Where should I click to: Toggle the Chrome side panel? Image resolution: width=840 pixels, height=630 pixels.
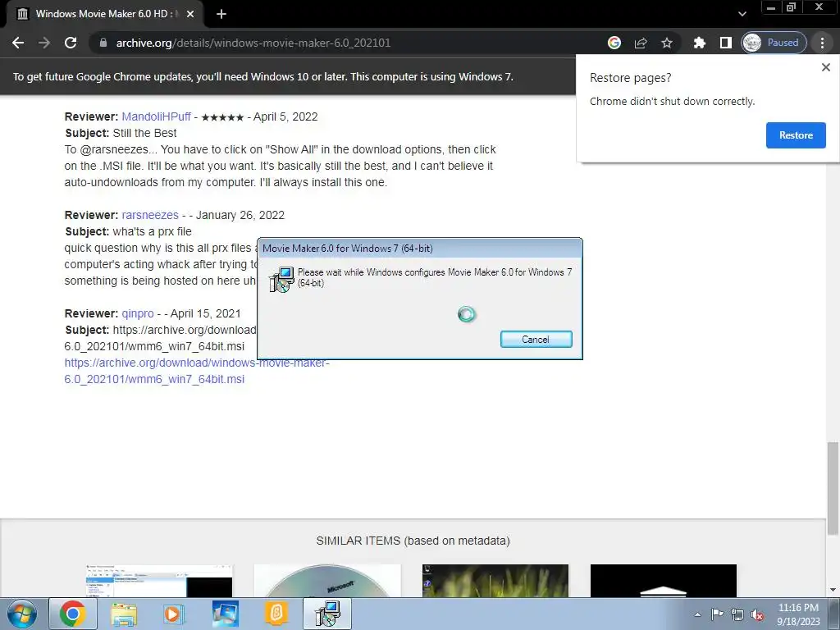[x=725, y=43]
